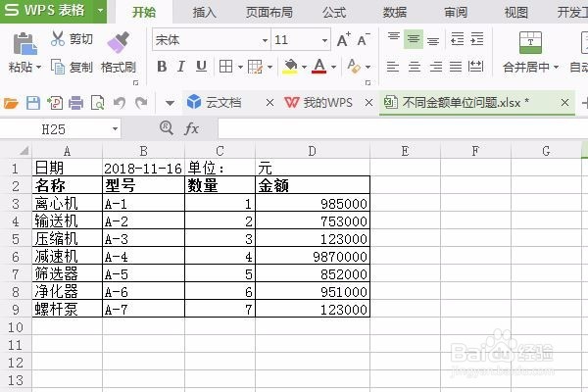The height and width of the screenshot is (392, 588).
Task: Click the formula bar zoom icon
Action: click(x=167, y=128)
